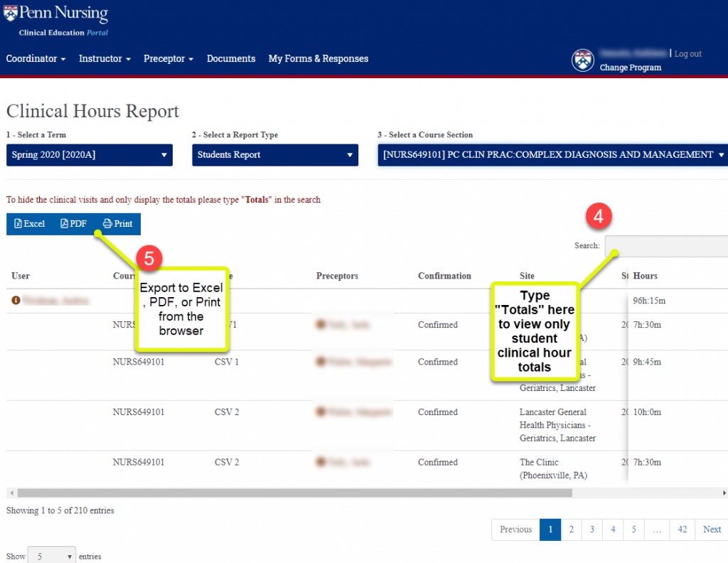Print the clinical hours report

click(118, 224)
